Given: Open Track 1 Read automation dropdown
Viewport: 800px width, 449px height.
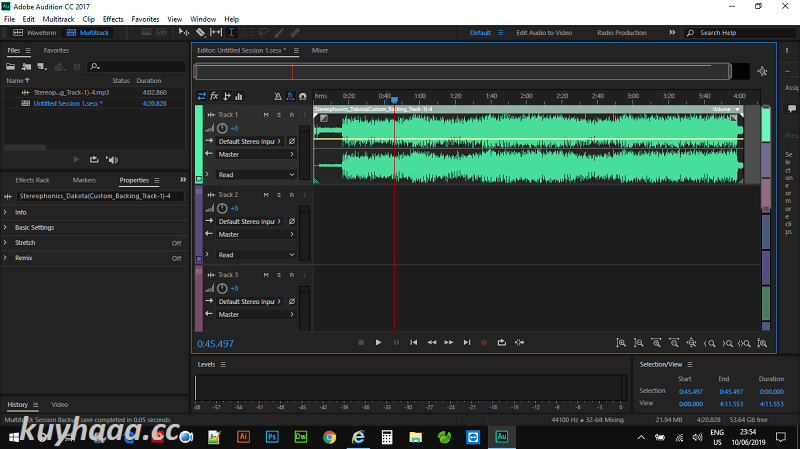Looking at the screenshot, I should point(256,174).
